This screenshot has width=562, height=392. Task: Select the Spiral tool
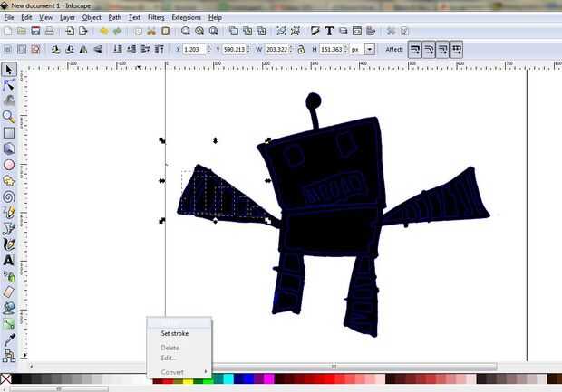coord(9,196)
